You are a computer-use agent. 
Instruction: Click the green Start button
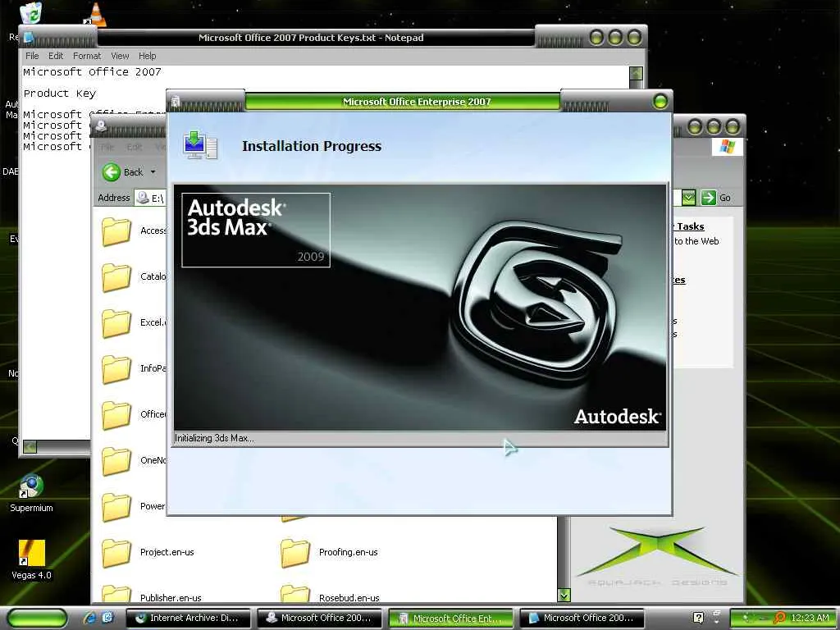(x=37, y=619)
